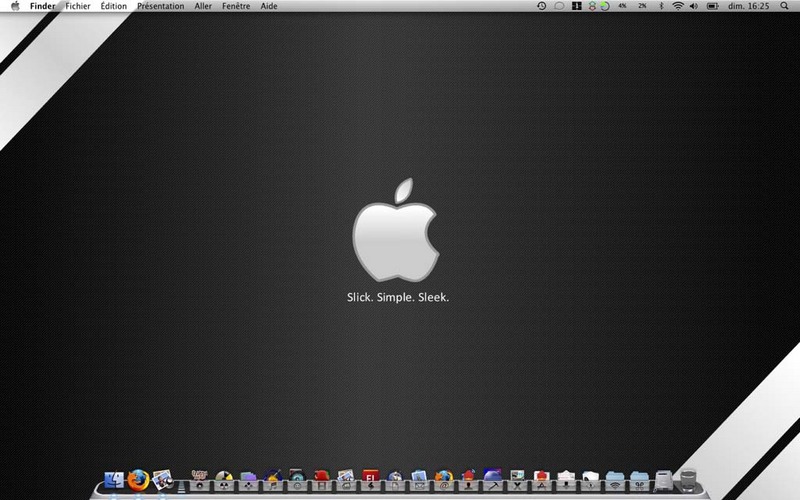
Task: Click the Apple logo on the wallpaper
Action: click(395, 233)
